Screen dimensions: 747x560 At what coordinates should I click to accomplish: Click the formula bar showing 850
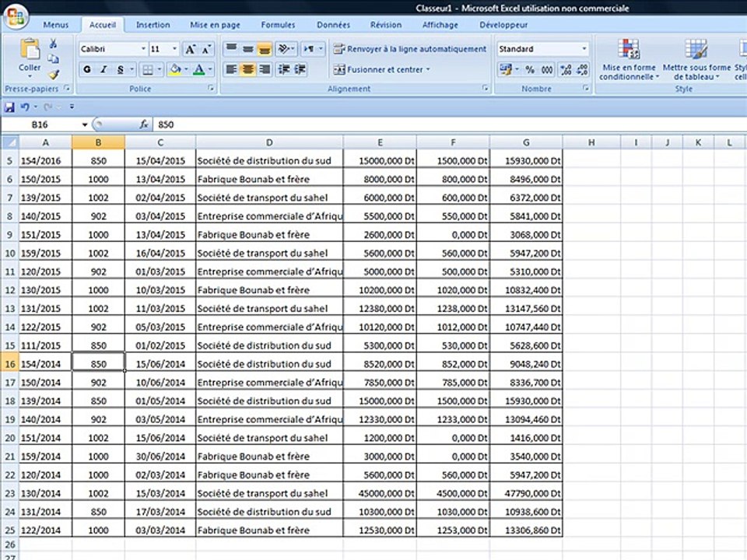tap(448, 124)
